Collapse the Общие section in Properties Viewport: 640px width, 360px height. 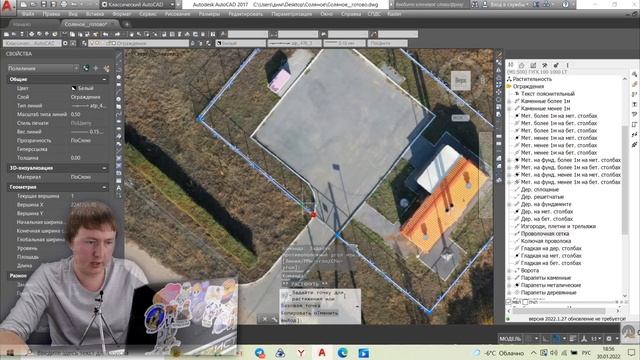(x=104, y=79)
